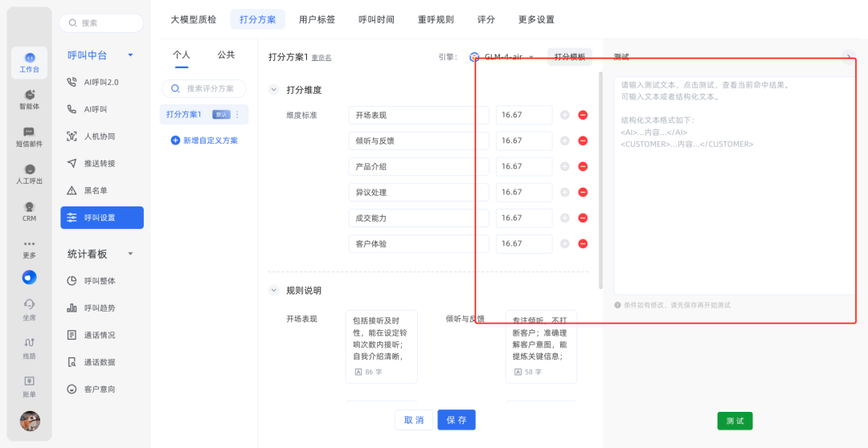
Task: Click the green 测试 button
Action: click(735, 421)
